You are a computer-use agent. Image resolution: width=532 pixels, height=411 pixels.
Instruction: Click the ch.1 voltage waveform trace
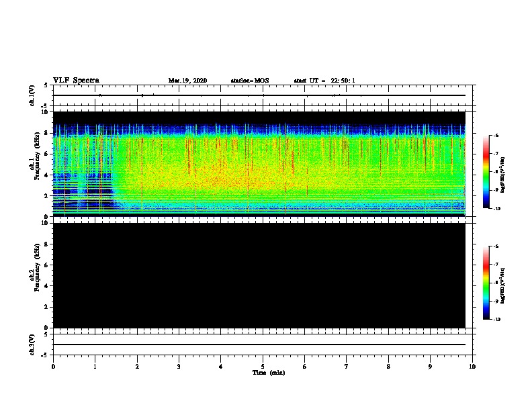[x=259, y=95]
